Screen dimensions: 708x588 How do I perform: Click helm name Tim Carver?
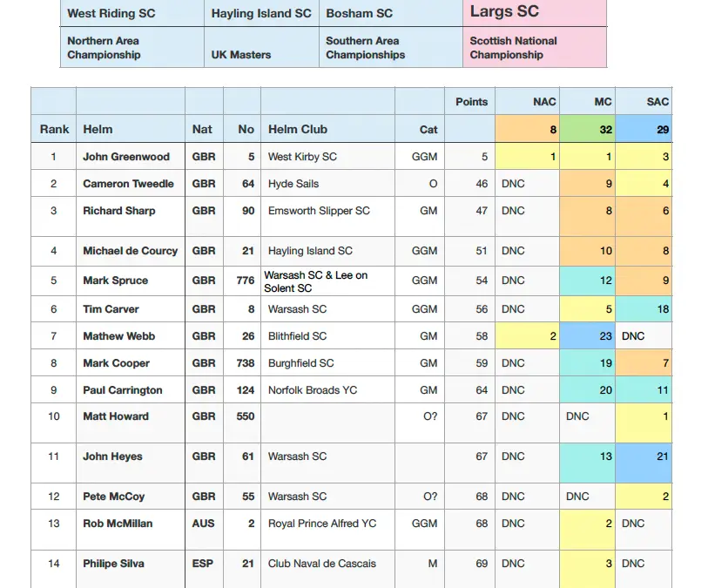111,309
